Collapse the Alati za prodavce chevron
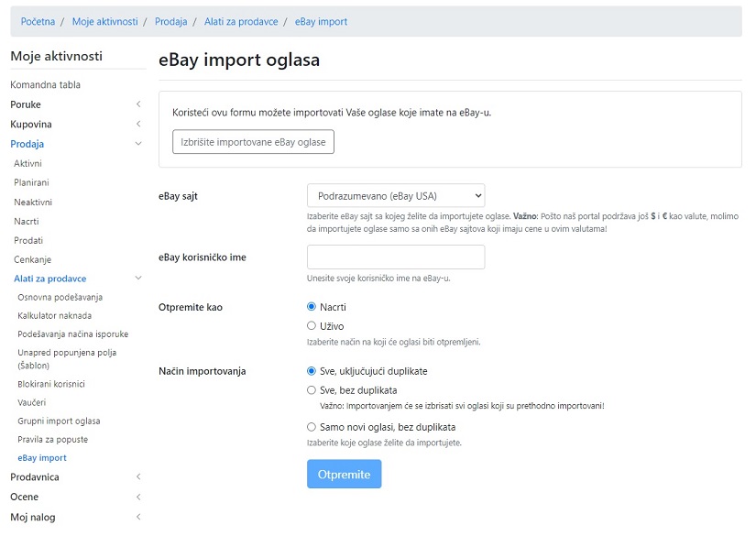 (x=138, y=278)
